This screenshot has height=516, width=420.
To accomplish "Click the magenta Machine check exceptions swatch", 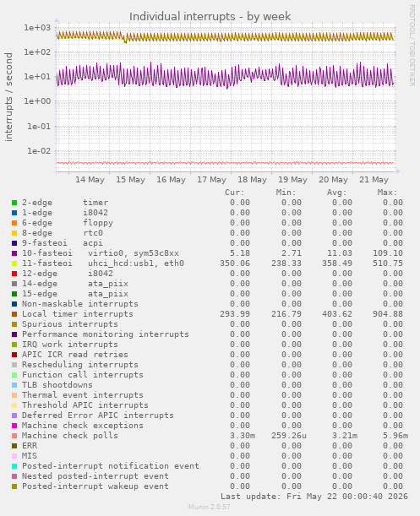I will pos(14,426).
